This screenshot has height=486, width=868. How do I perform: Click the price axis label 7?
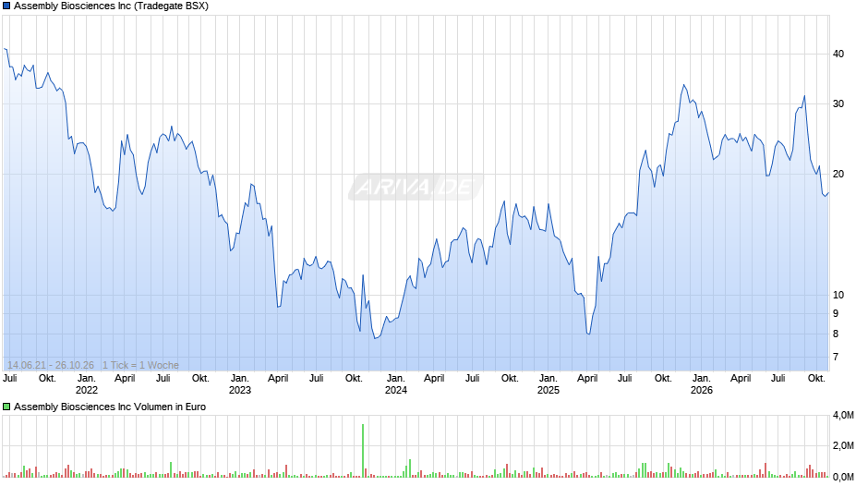click(836, 357)
